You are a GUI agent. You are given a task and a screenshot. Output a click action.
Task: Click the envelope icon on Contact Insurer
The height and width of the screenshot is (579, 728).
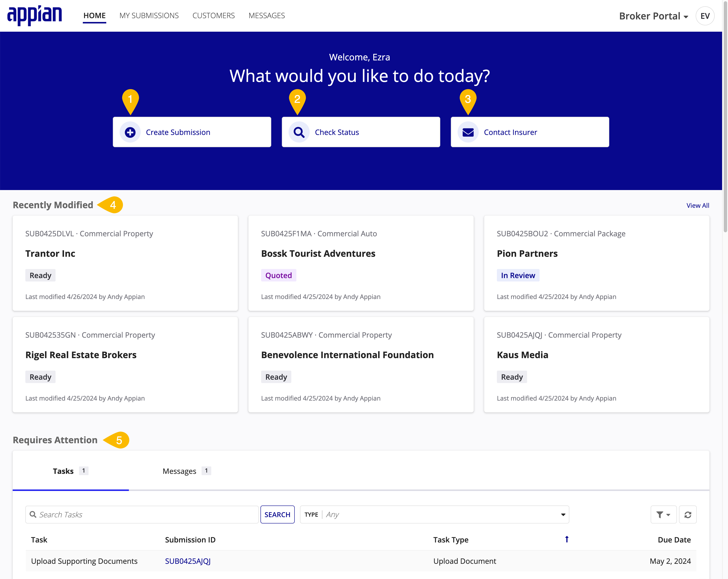[468, 132]
